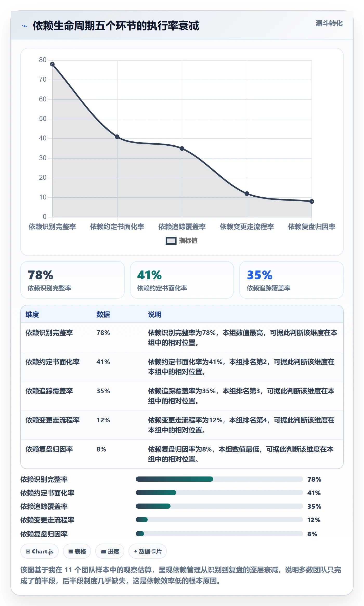Click the 依赖复盘归因率 progress bar
364x606 pixels.
point(219,534)
